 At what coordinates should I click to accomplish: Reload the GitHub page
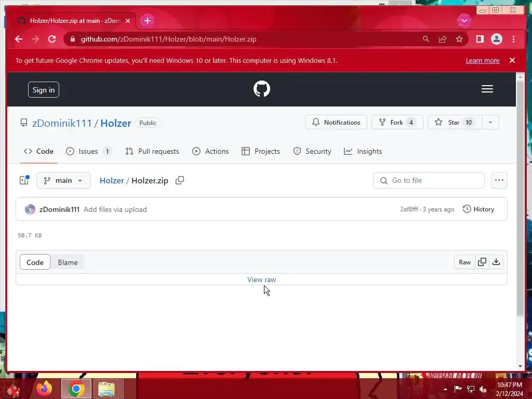click(52, 39)
